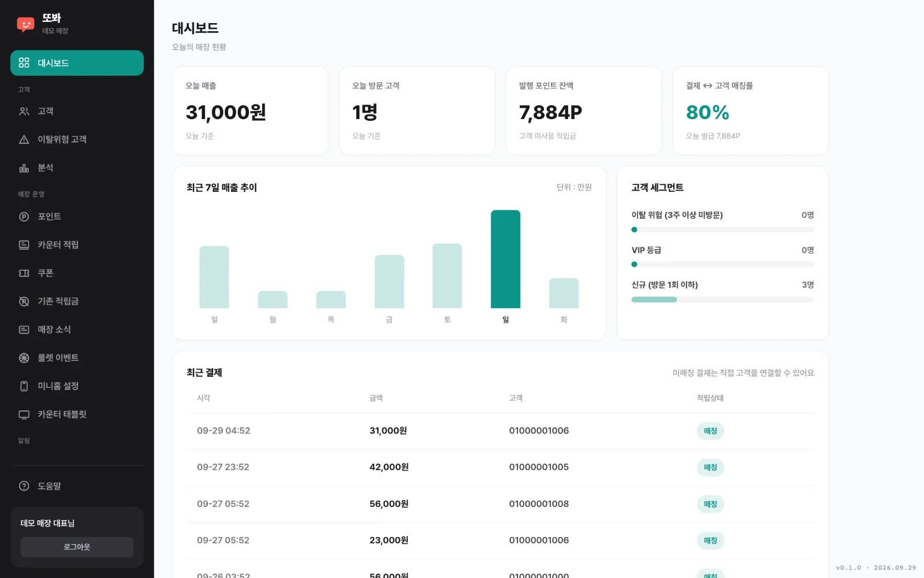This screenshot has height=578, width=924.
Task: Click 매칭 badge for 09-29 04:52 payment
Action: click(710, 431)
